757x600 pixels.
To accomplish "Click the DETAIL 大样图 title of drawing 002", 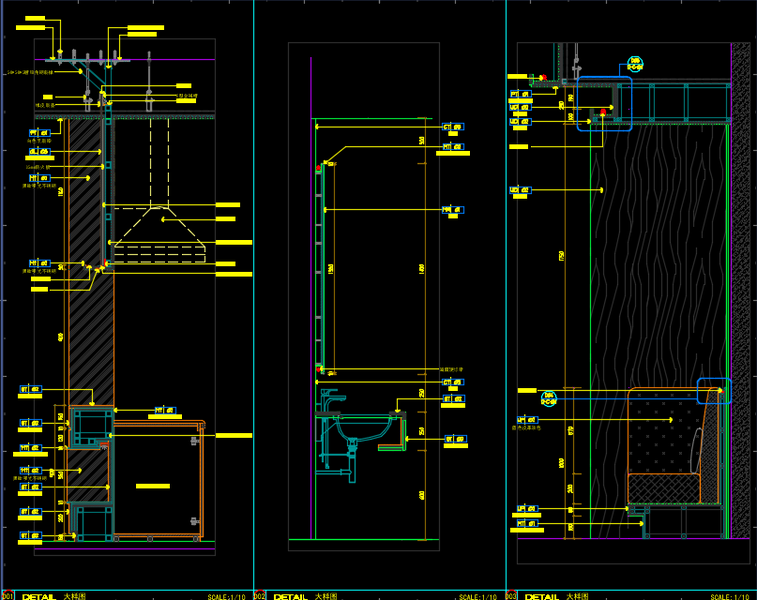I will pyautogui.click(x=305, y=597).
